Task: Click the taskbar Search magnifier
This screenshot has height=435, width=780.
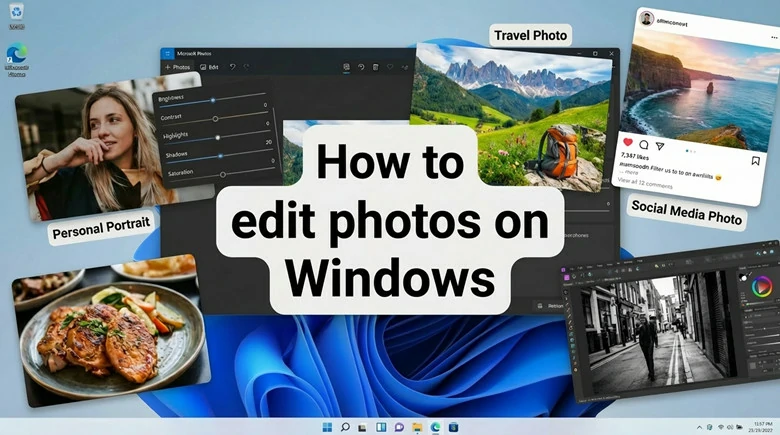Action: (x=345, y=427)
